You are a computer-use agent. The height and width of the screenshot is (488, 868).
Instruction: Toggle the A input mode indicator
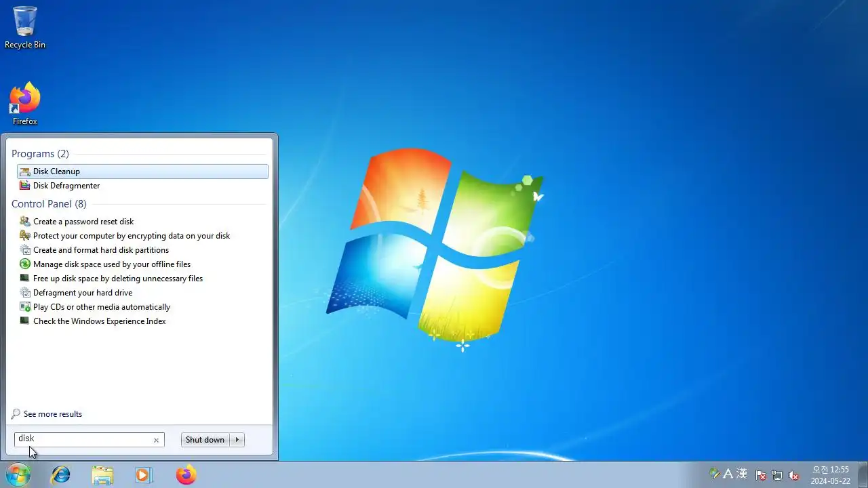pos(728,474)
